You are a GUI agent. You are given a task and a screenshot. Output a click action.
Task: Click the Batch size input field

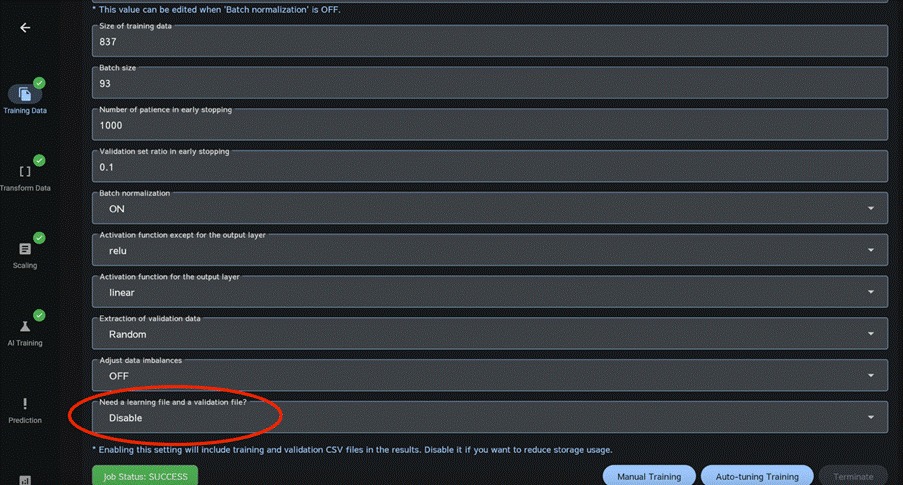pos(489,83)
